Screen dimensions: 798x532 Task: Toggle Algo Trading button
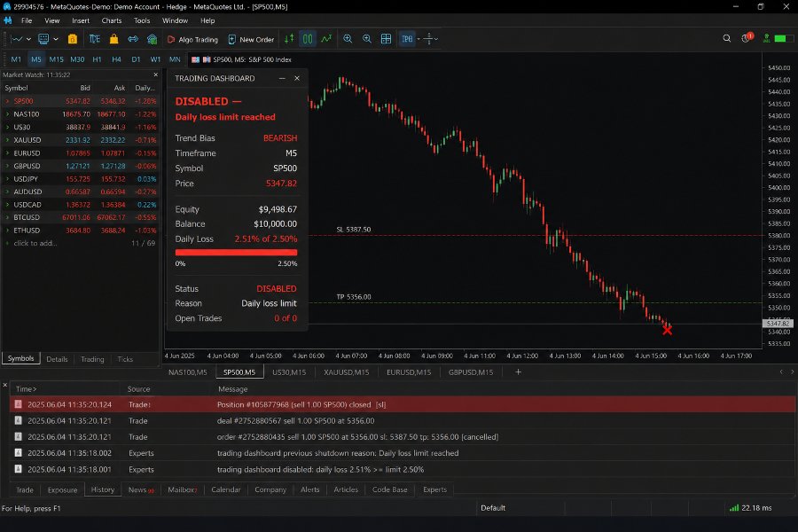click(192, 39)
